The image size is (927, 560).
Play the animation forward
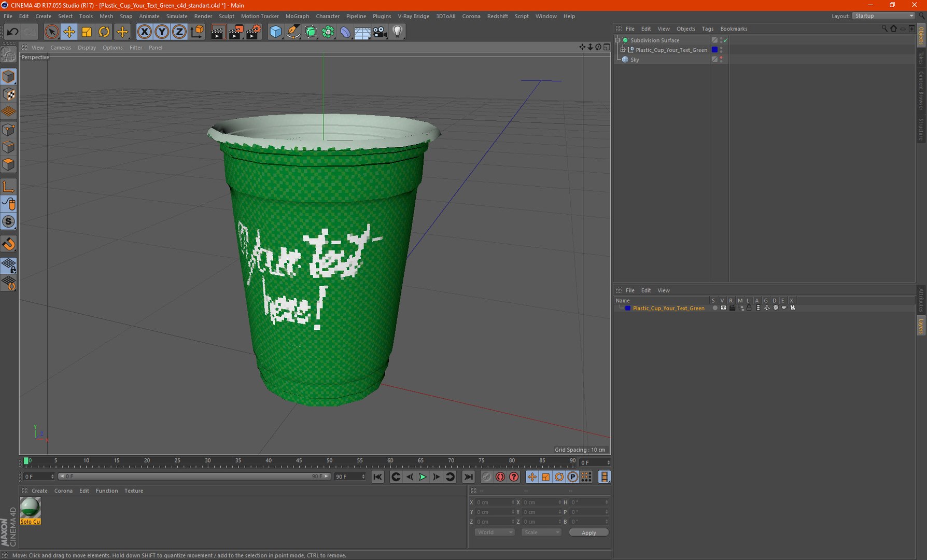click(423, 477)
